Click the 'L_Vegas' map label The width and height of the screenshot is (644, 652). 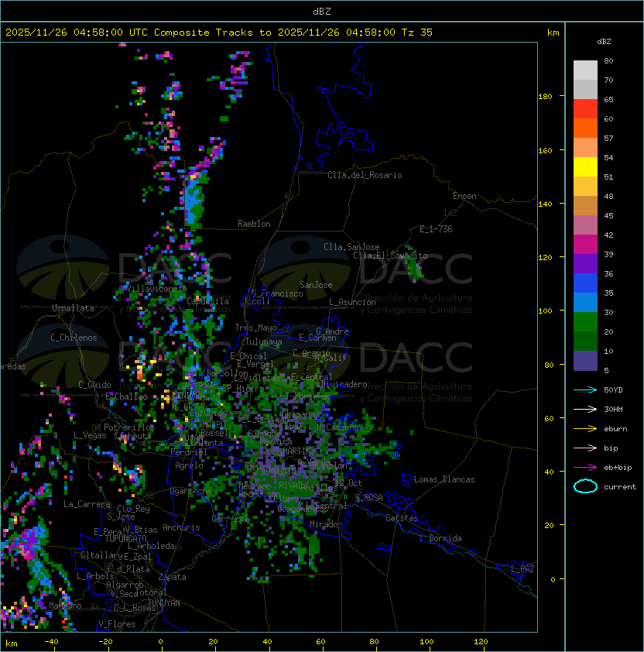[x=90, y=435]
